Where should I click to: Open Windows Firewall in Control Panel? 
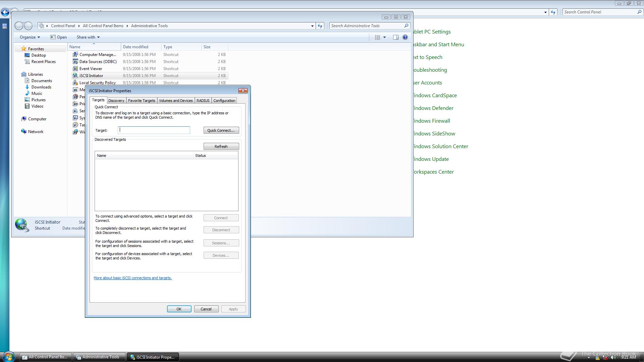click(x=432, y=121)
